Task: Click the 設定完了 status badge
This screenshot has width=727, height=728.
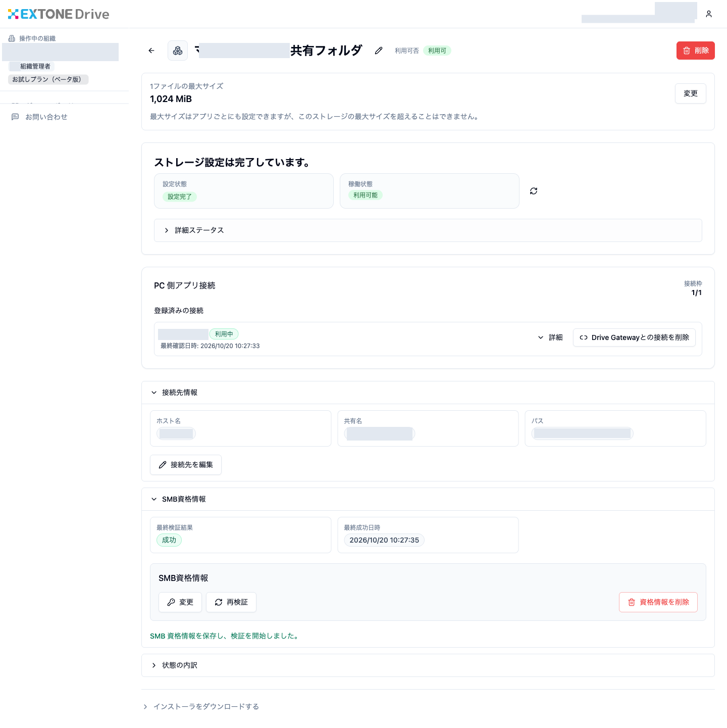Action: tap(180, 197)
